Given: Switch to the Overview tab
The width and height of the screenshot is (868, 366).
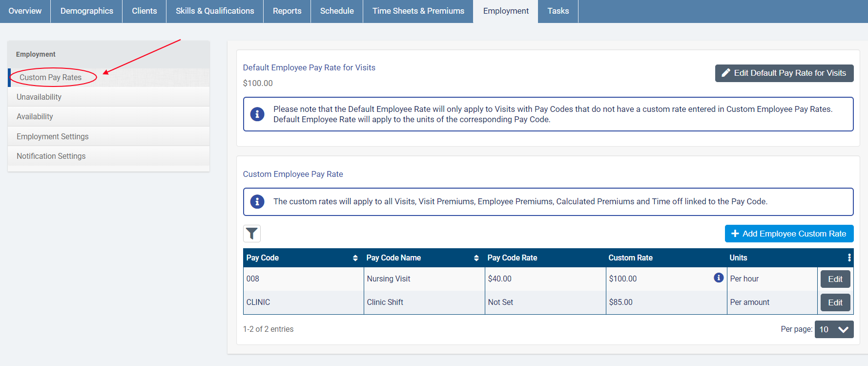Looking at the screenshot, I should [25, 11].
